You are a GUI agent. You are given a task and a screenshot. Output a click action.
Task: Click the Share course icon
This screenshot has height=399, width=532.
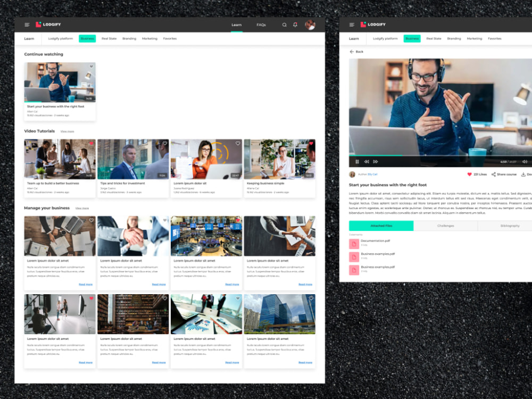click(494, 174)
